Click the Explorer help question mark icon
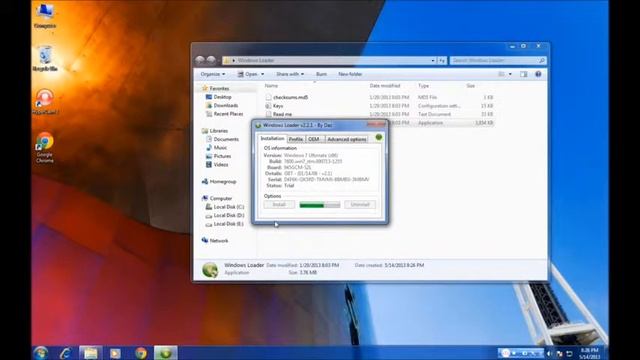 tap(538, 74)
